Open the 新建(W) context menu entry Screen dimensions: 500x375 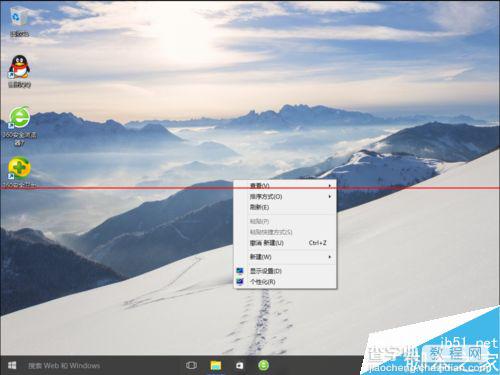click(x=285, y=257)
